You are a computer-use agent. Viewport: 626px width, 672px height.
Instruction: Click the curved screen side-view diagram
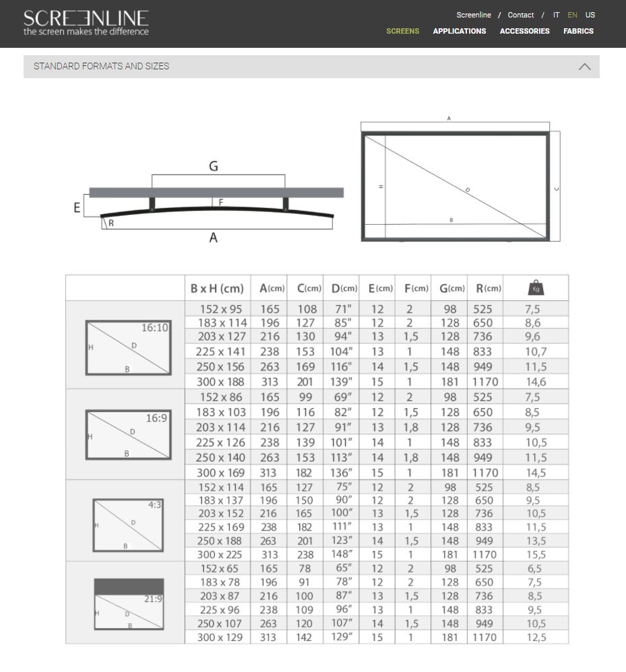(209, 201)
